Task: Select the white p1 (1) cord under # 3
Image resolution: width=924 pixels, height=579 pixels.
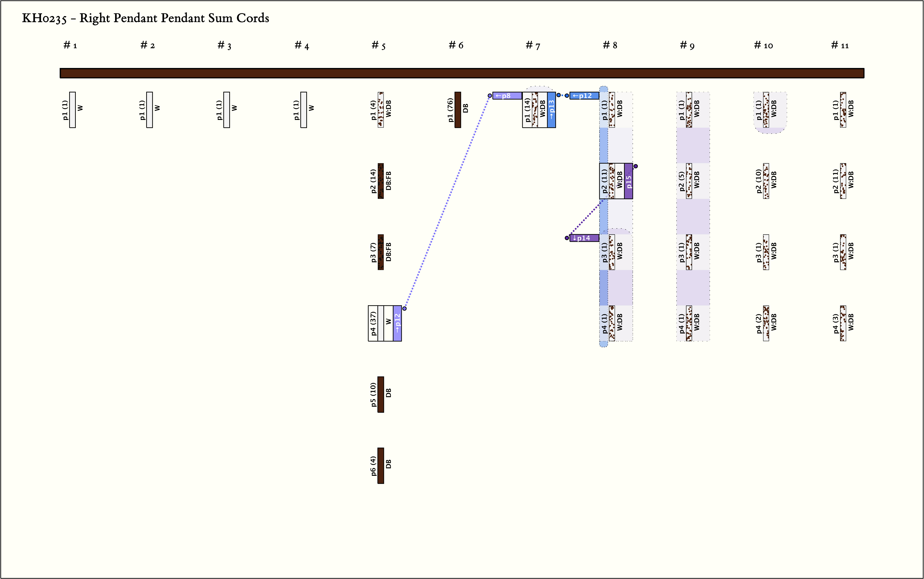Action: (x=227, y=110)
